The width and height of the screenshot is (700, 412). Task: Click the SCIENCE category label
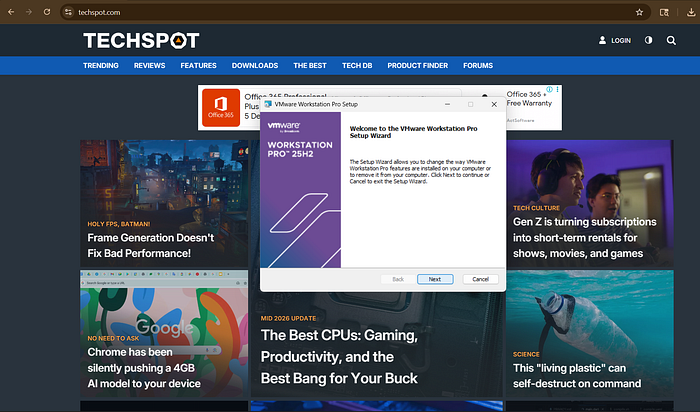click(x=526, y=354)
